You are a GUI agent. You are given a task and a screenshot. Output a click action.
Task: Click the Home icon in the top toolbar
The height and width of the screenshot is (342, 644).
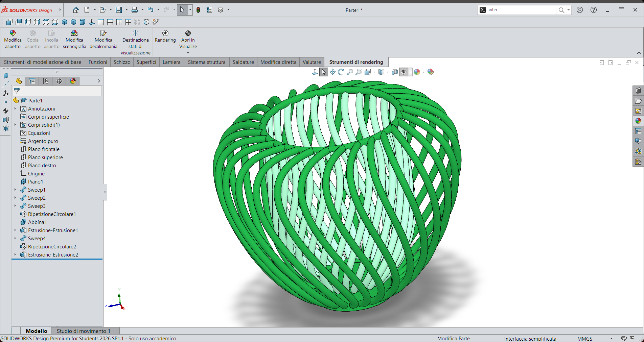click(x=76, y=10)
